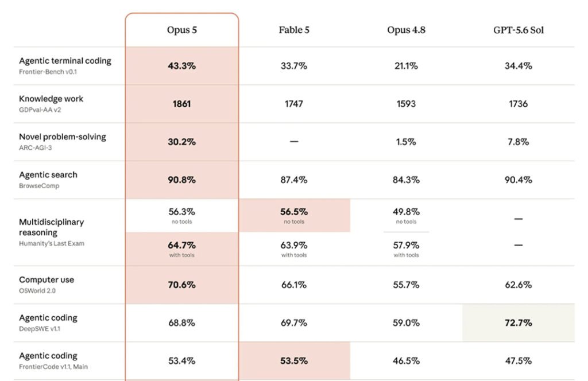
Task: Click the Computer use OSWorld 2.0 label
Action: point(47,285)
